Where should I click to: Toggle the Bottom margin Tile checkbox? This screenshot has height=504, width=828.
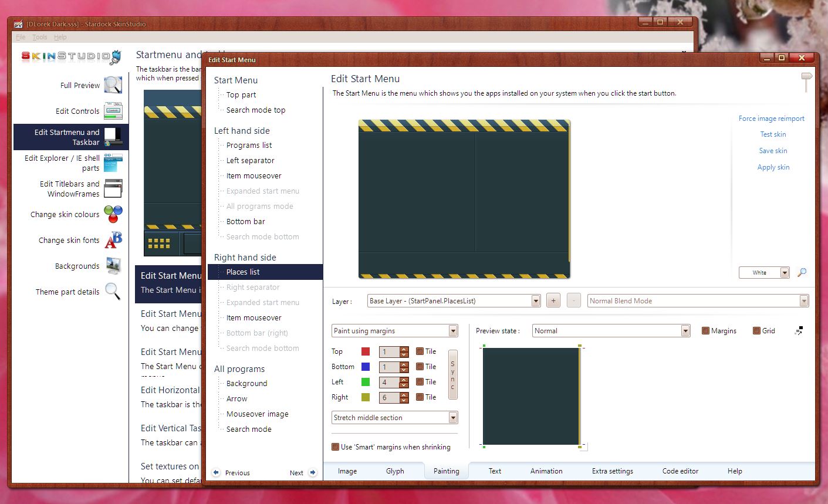tap(420, 367)
